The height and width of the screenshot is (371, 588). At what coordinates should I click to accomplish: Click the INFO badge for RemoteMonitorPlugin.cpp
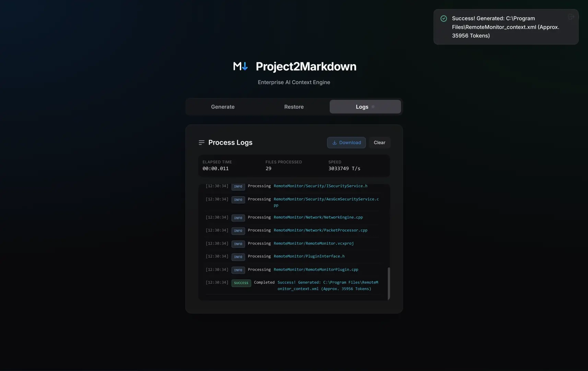point(238,270)
